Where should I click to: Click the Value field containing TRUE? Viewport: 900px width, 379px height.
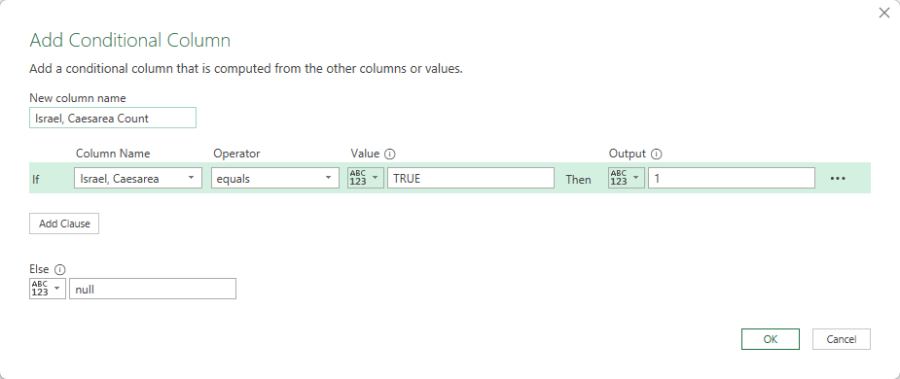tap(471, 178)
